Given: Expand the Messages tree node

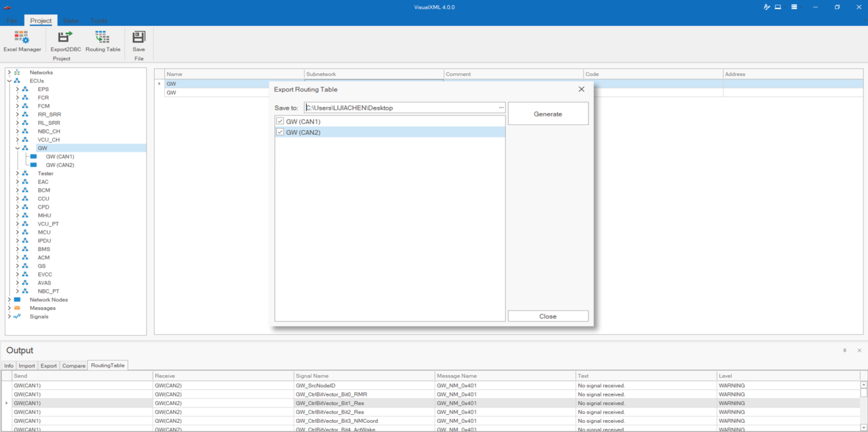Looking at the screenshot, I should [x=9, y=308].
